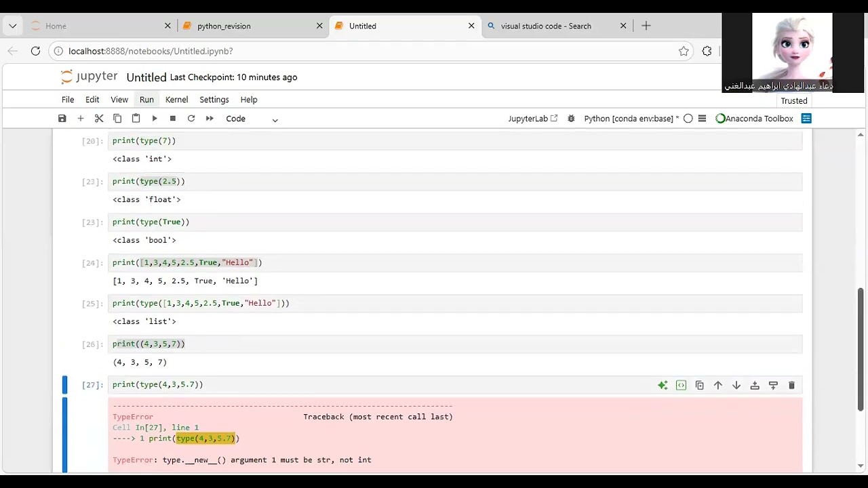Viewport: 868px width, 488px height.
Task: Save the notebook with the floppy icon
Action: [62, 119]
